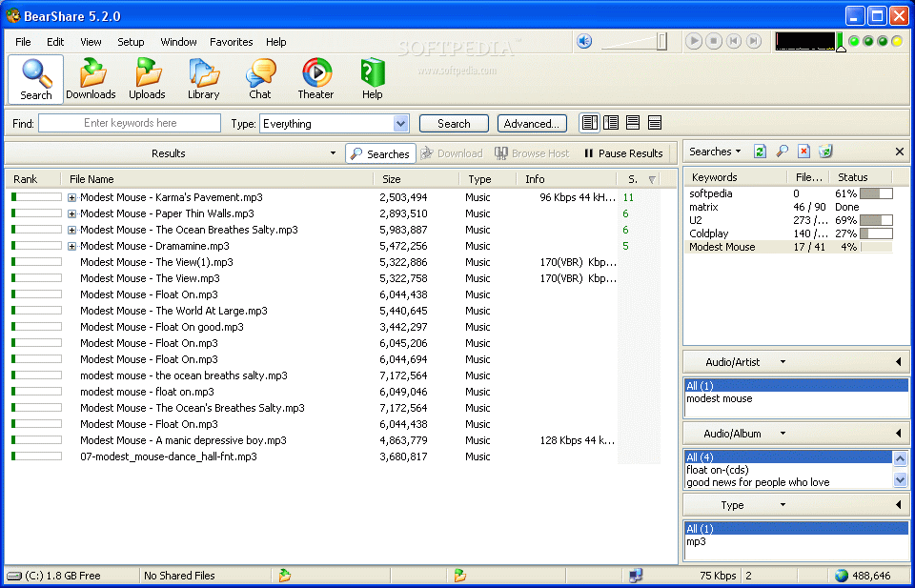
Task: Open the Downloads view
Action: 91,79
